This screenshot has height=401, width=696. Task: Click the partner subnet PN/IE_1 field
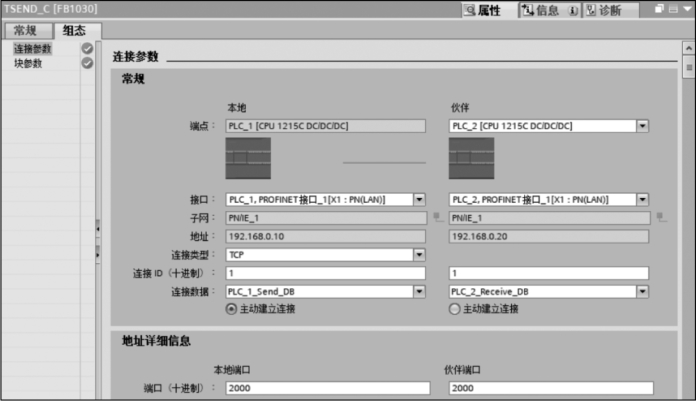[x=550, y=218]
